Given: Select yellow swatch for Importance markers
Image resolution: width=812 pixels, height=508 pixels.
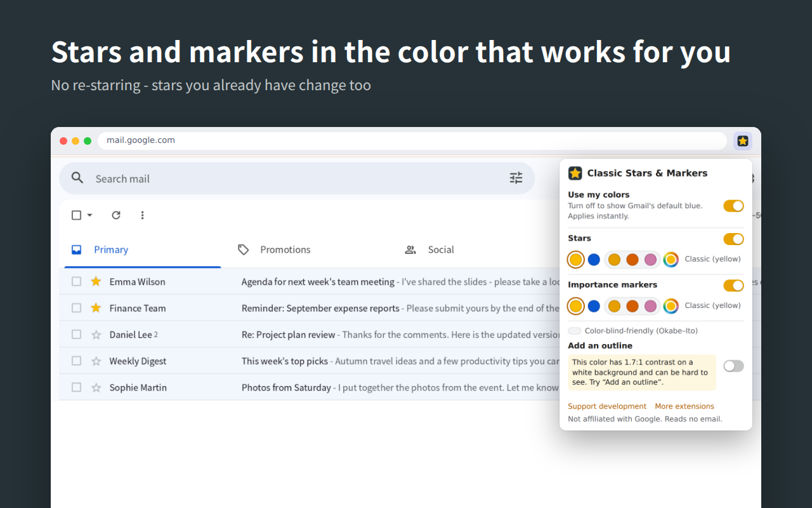Looking at the screenshot, I should (x=575, y=306).
